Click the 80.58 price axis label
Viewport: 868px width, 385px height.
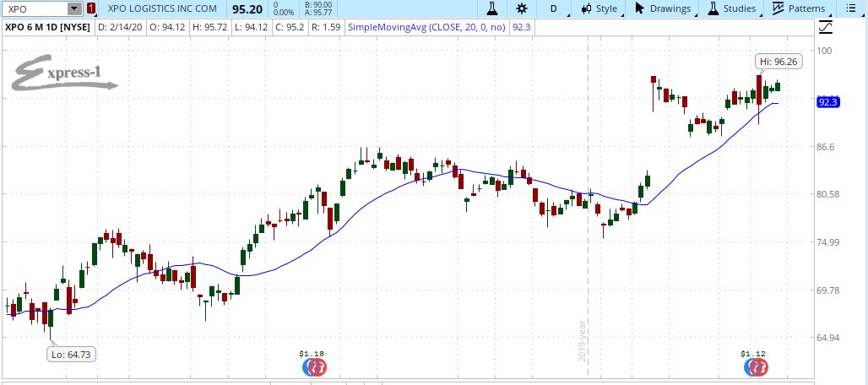(829, 194)
